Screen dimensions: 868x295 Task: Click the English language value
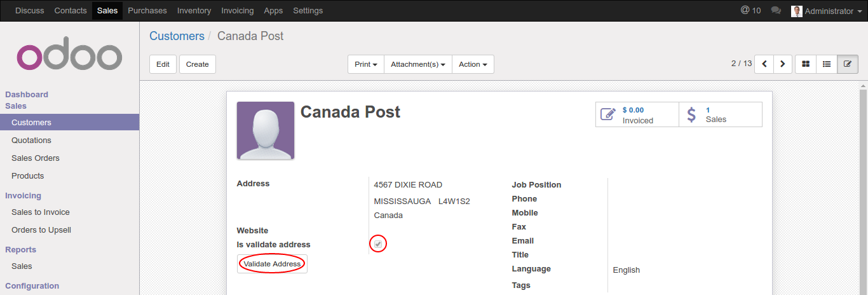click(x=627, y=270)
